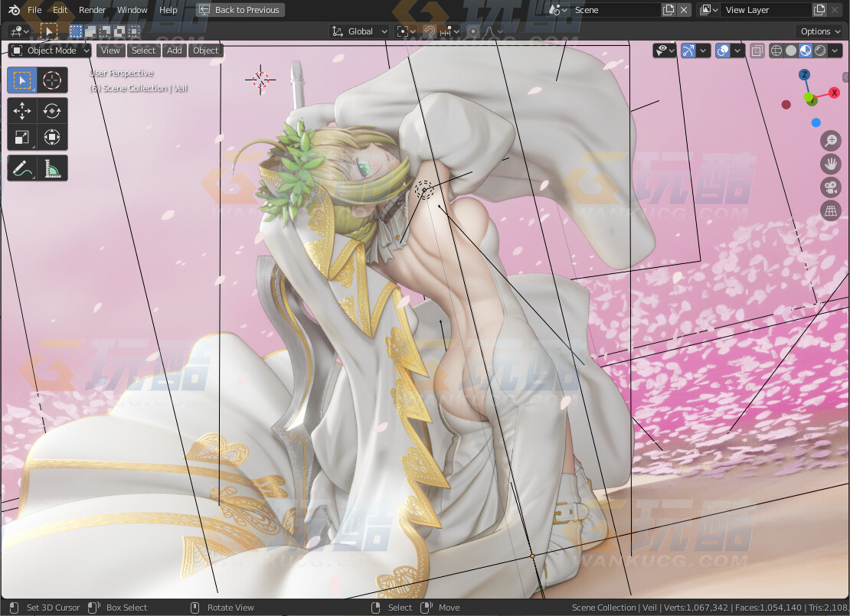Image resolution: width=850 pixels, height=616 pixels.
Task: Set selection mode to subtract
Action: coord(105,31)
